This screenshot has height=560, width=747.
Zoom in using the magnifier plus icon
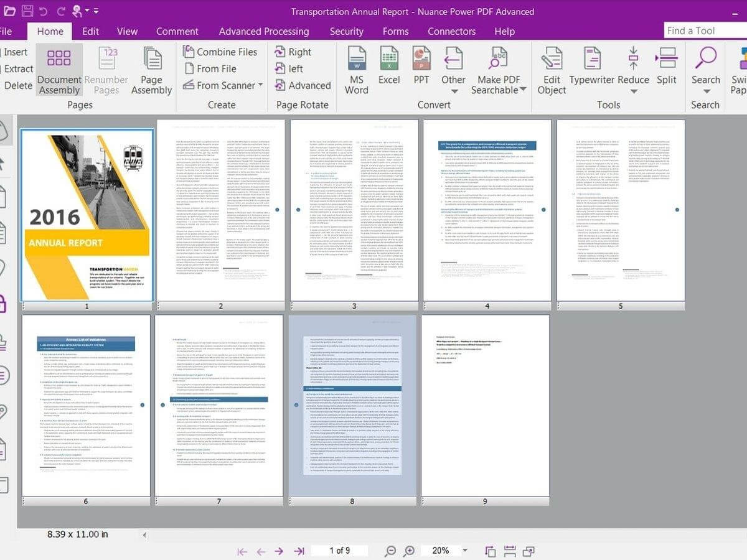coord(409,550)
